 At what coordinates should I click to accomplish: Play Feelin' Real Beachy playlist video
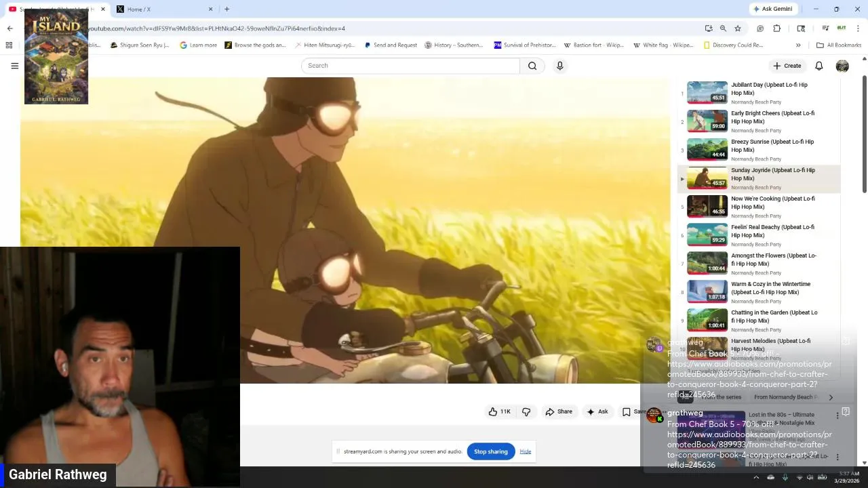(x=759, y=235)
